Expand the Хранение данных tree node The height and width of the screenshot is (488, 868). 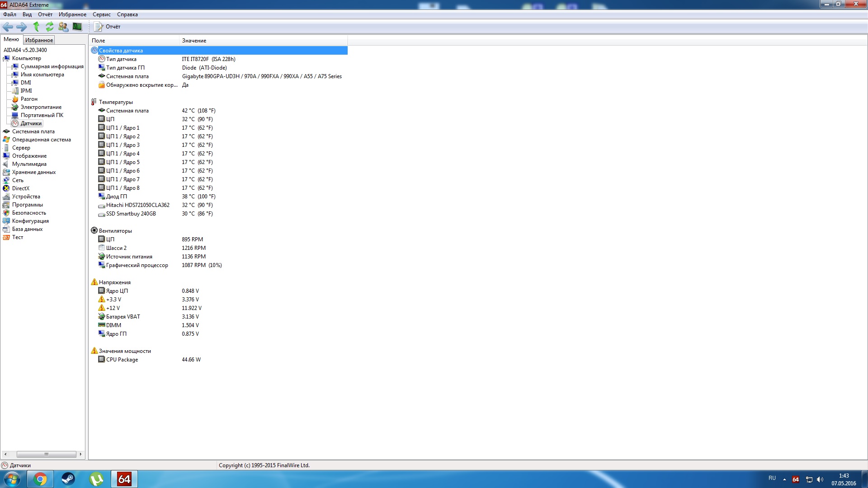click(x=33, y=172)
